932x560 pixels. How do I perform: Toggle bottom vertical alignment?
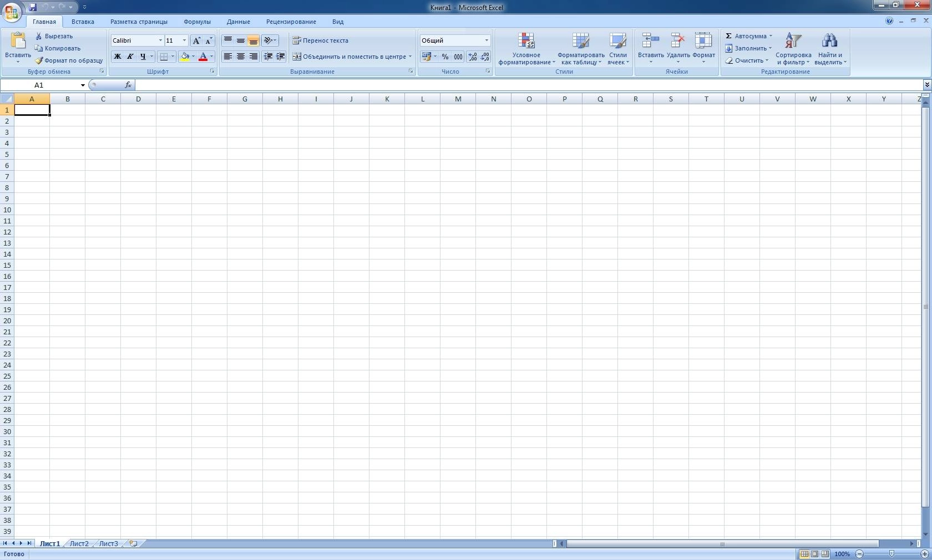point(254,40)
